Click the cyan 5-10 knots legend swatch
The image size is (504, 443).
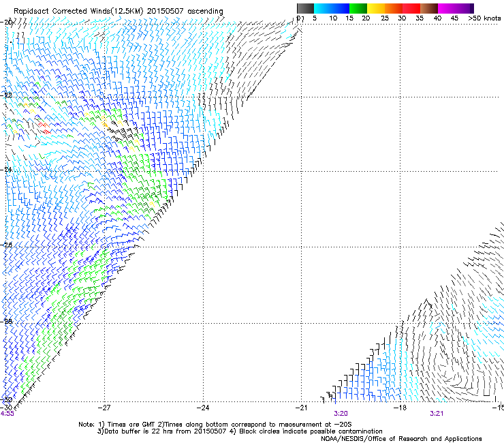click(323, 8)
